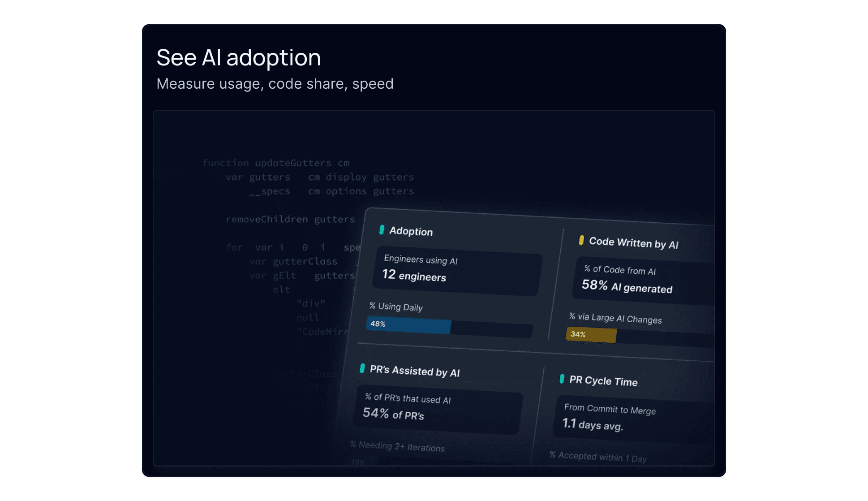Click the yellow pill icon beside Code Written by AI
868x501 pixels.
(581, 240)
